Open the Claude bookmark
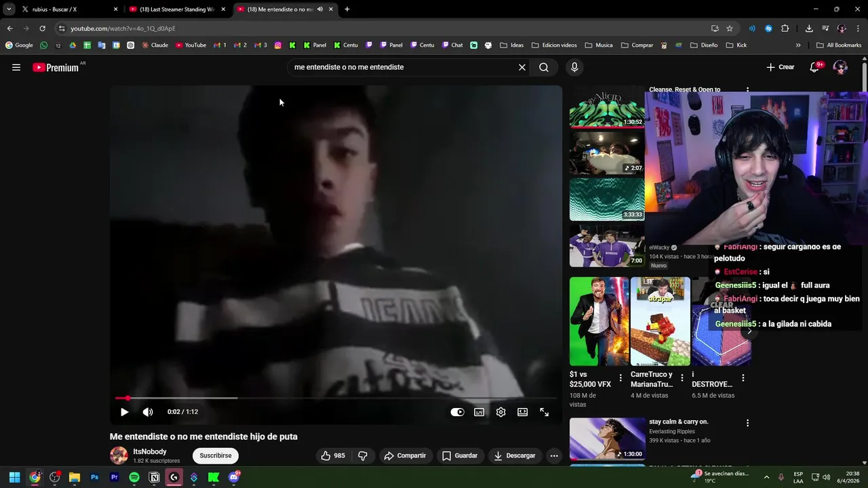Image resolution: width=868 pixels, height=488 pixels. point(155,45)
